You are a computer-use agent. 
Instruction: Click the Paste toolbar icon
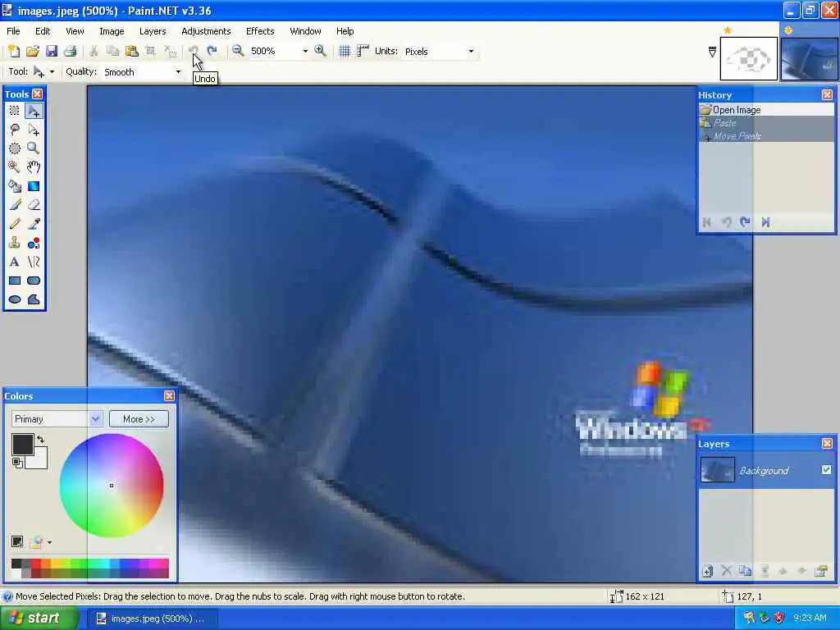(131, 51)
